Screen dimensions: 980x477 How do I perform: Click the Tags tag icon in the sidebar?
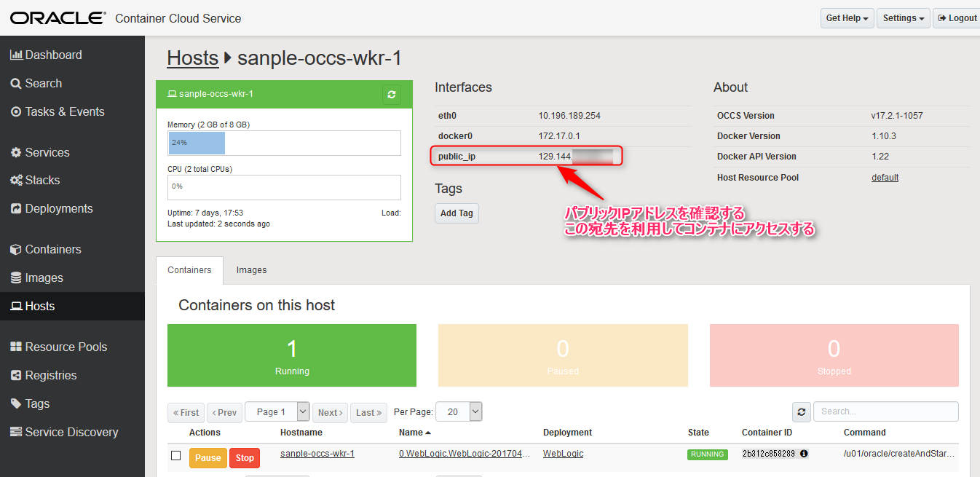coord(16,403)
